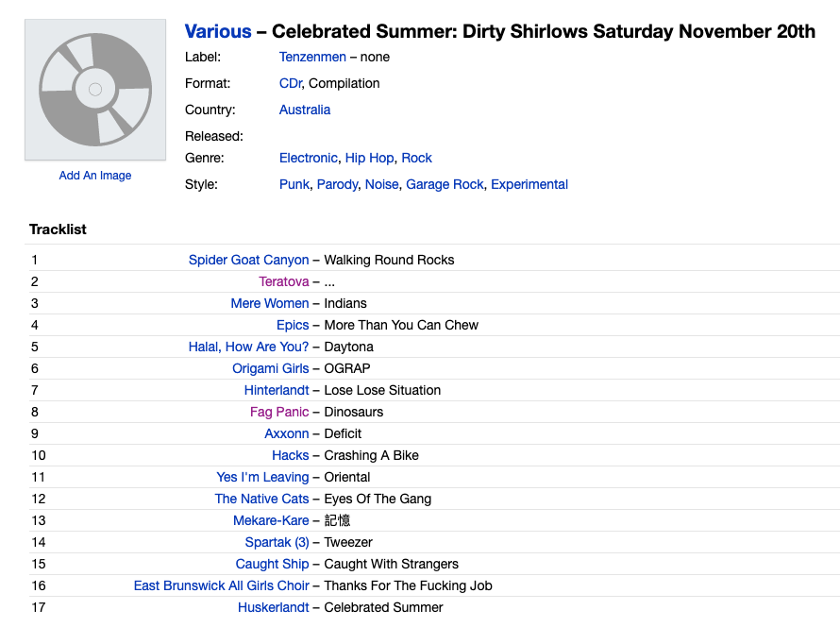Browse the Hip Hop genre link
Viewport: 840px width, 627px height.
click(369, 158)
